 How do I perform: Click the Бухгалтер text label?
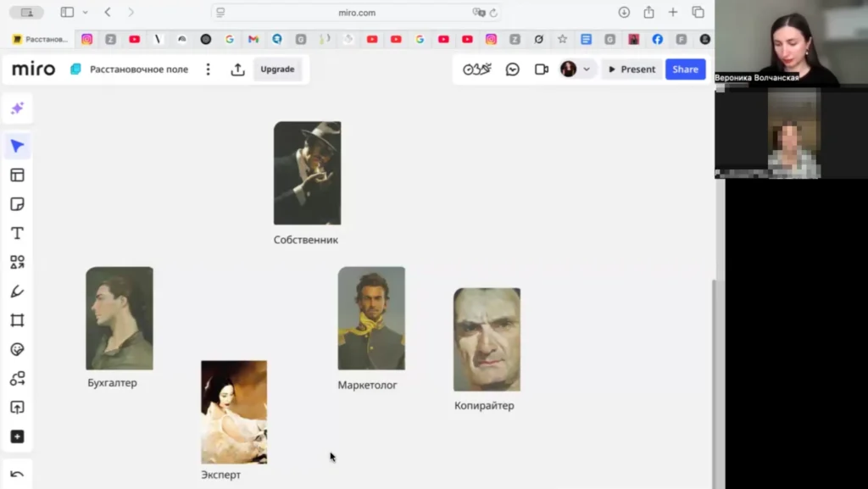click(113, 383)
